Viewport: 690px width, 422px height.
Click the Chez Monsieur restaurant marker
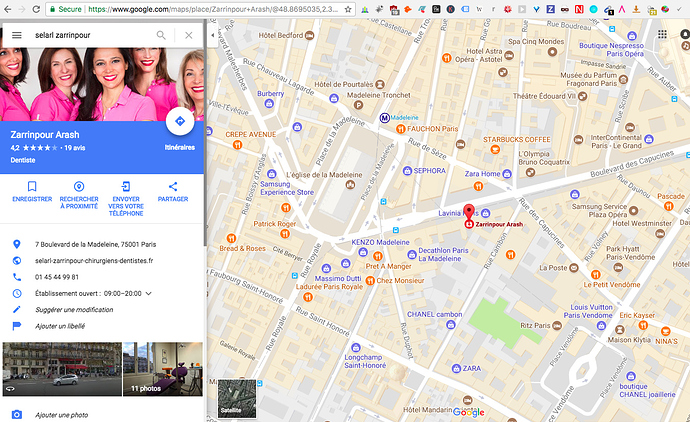tap(370, 281)
